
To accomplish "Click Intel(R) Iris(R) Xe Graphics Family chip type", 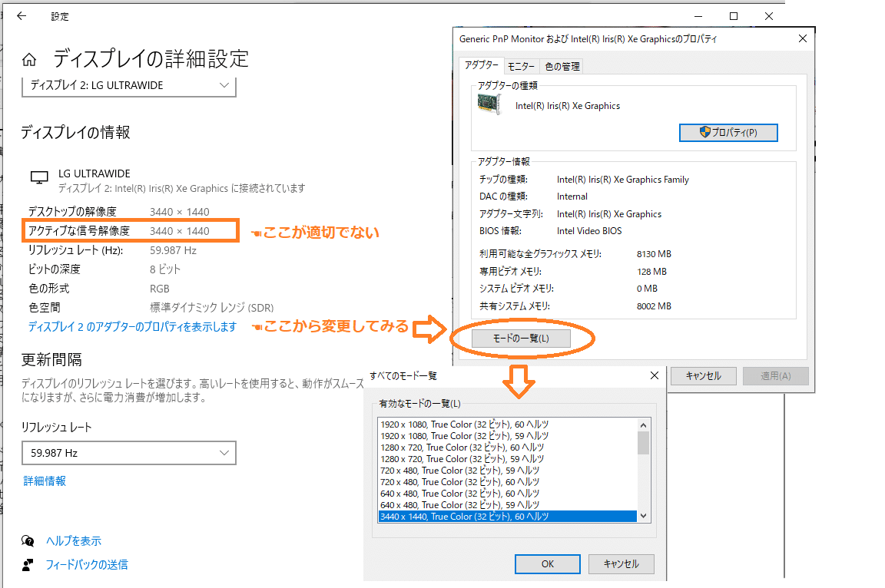I will pos(622,180).
